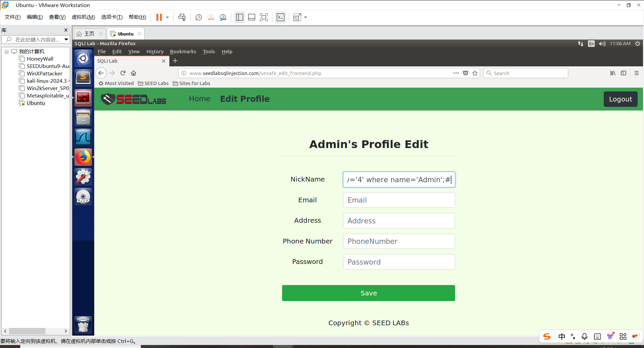Collapse the 我的计算机 tree node
The width and height of the screenshot is (644, 348).
point(6,52)
